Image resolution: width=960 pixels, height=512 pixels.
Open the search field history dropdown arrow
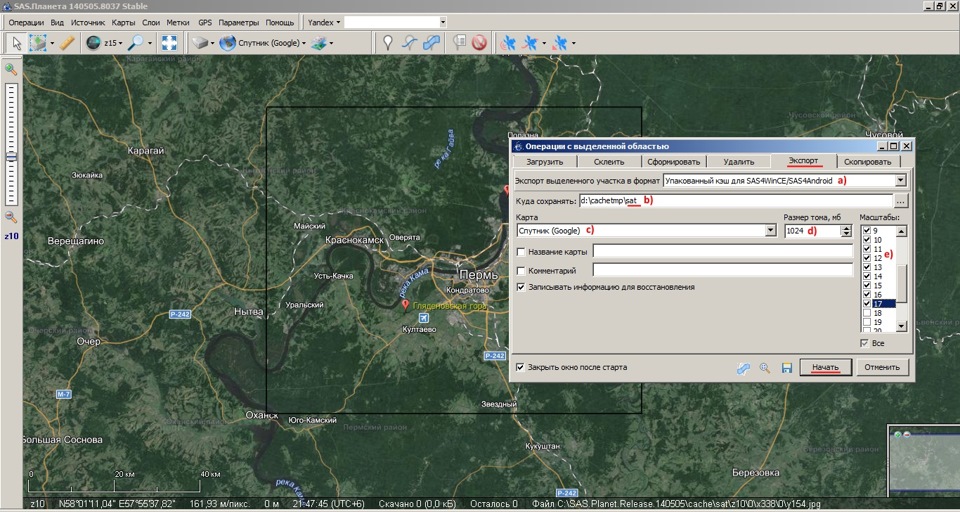pos(443,23)
